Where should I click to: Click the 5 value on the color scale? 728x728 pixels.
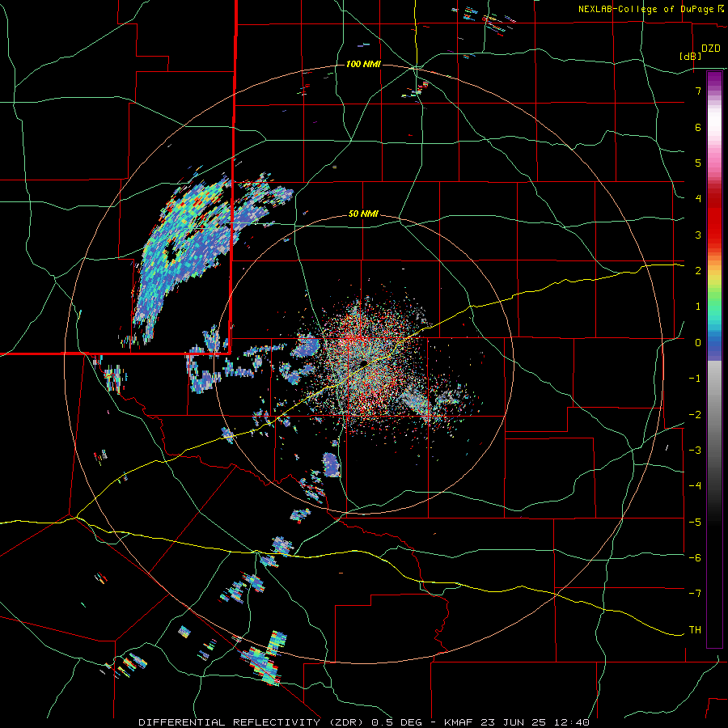click(x=698, y=163)
